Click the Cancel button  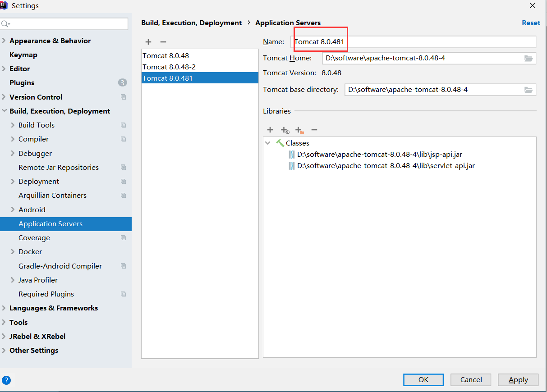point(471,379)
